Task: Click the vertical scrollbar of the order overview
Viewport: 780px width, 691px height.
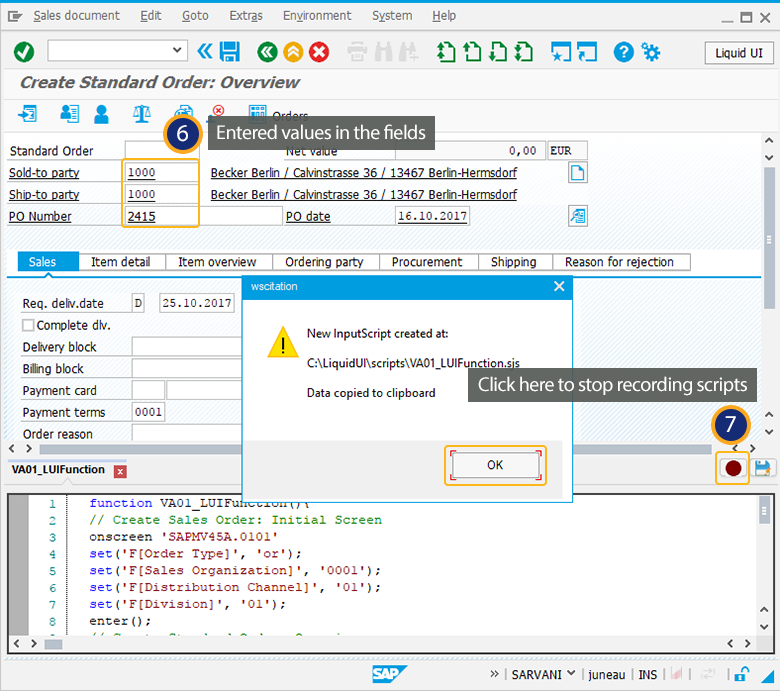Action: pos(769,238)
